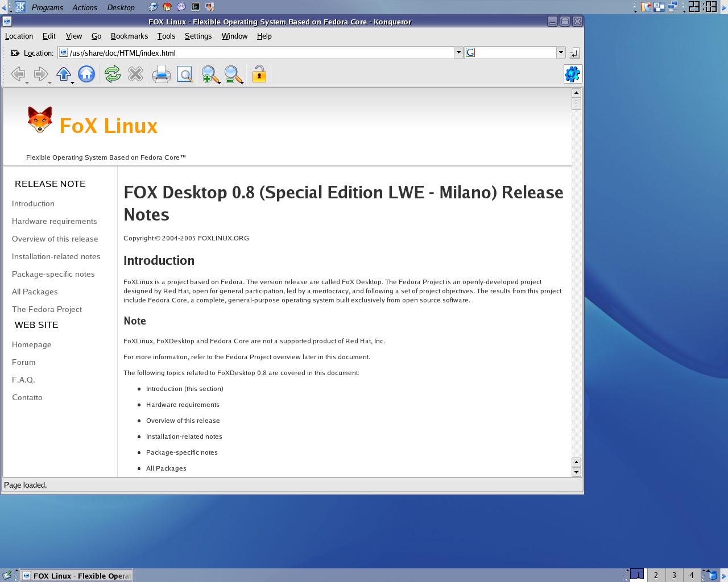Viewport: 728px width, 582px height.
Task: Open the Contatto link
Action: click(27, 397)
